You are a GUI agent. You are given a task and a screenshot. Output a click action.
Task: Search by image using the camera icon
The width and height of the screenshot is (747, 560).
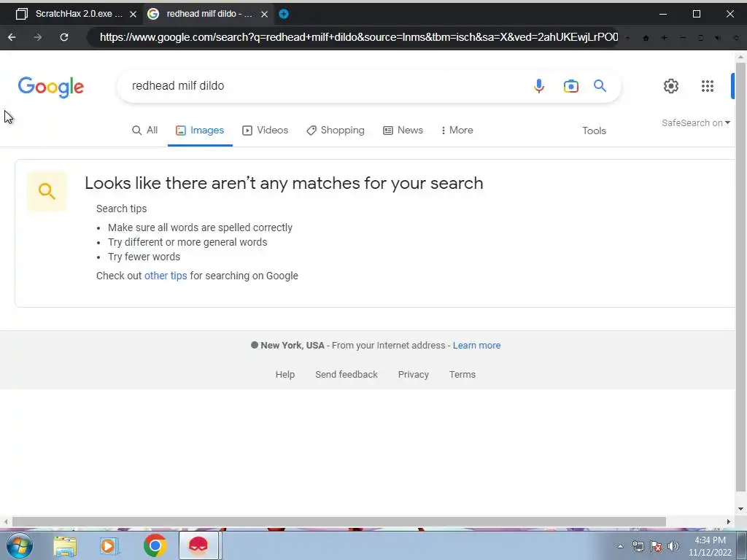tap(570, 86)
